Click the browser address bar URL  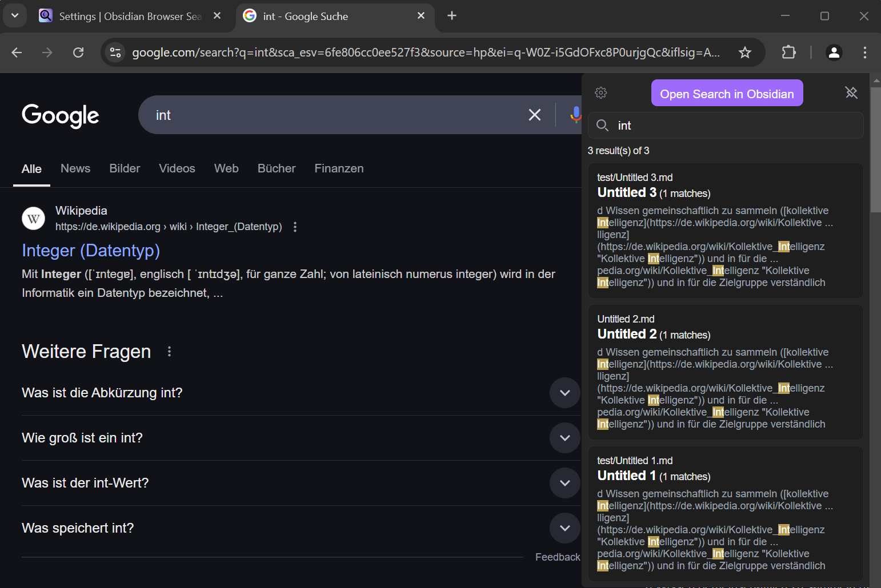426,53
